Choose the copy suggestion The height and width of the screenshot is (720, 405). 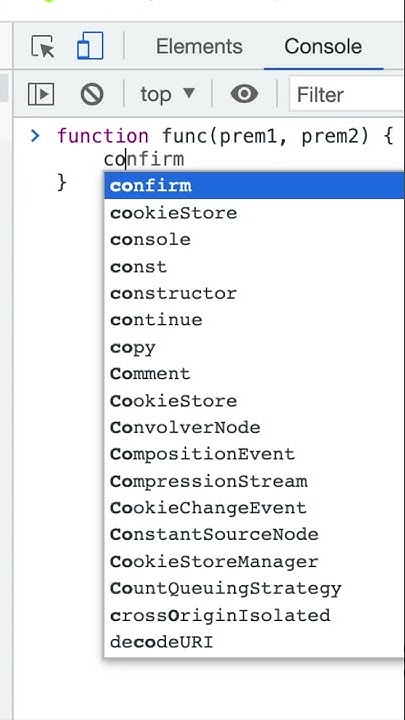click(254, 347)
